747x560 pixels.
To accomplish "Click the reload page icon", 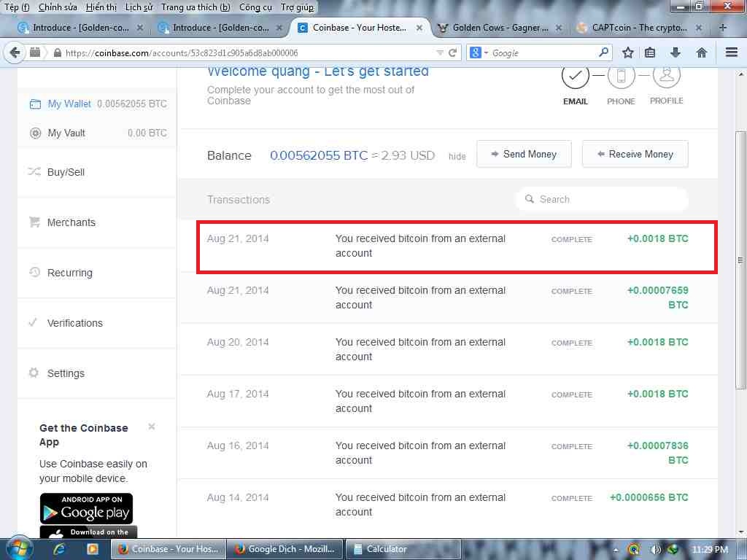I will coord(452,52).
